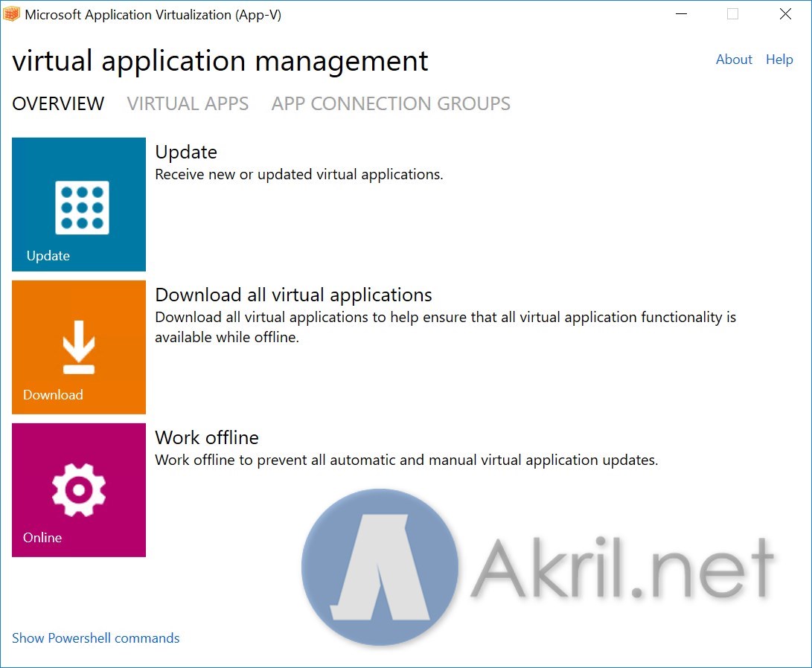This screenshot has height=668, width=812.
Task: Select the 'Update' heading text
Action: pos(186,152)
